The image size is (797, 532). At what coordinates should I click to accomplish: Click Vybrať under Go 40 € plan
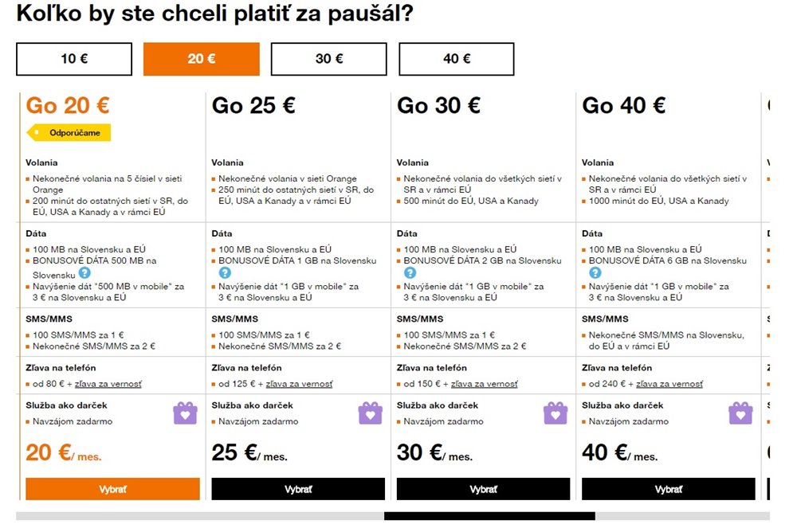click(669, 489)
